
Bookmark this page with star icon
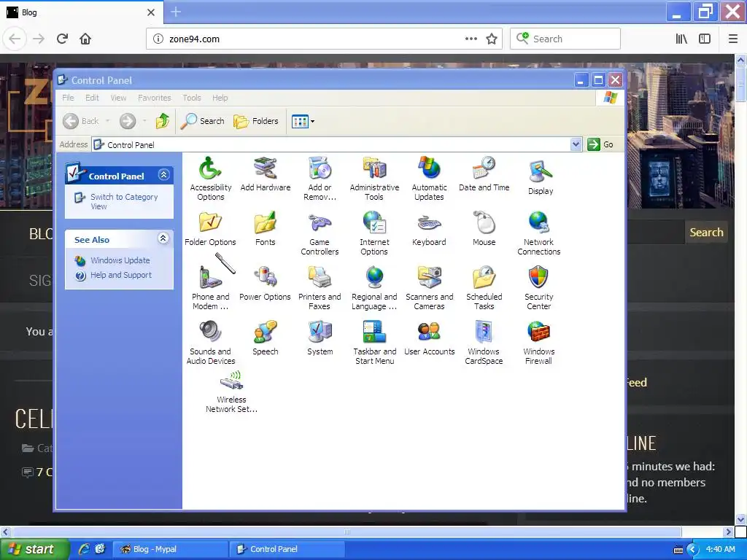492,39
